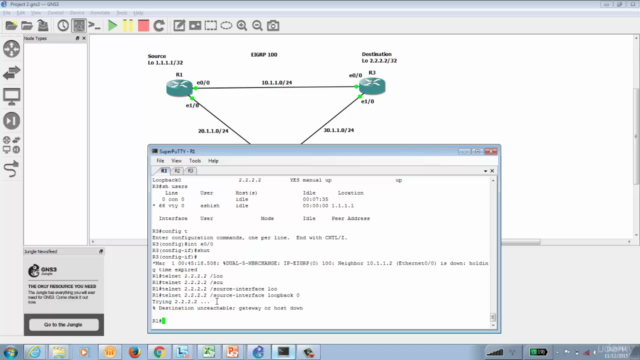Click the 10.1.1.0/24 link label
This screenshot has height=360, width=640.
277,82
